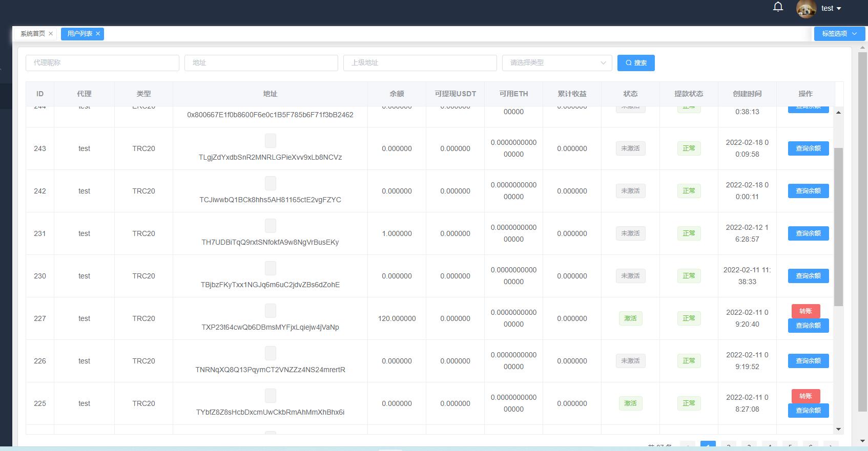Click the address image for ID 243
The image size is (868, 451).
[270, 141]
